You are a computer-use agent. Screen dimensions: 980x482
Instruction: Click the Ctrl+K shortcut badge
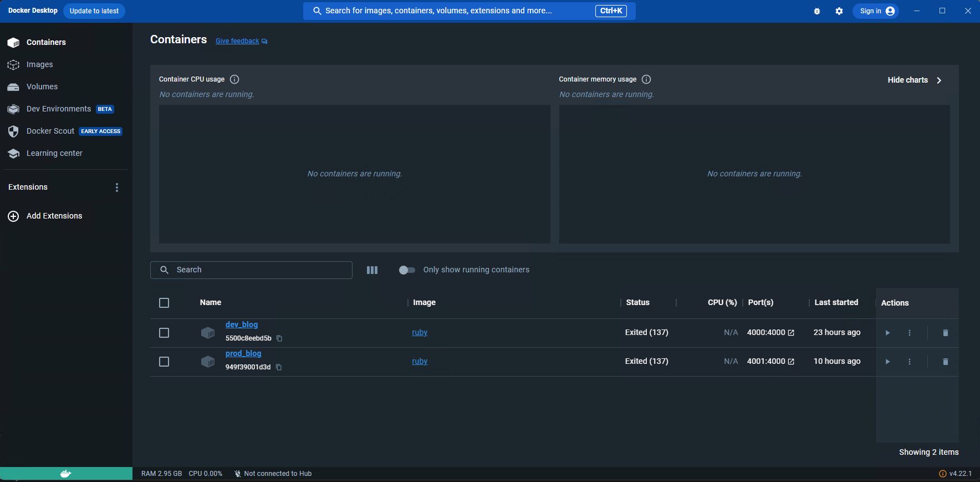click(x=611, y=11)
